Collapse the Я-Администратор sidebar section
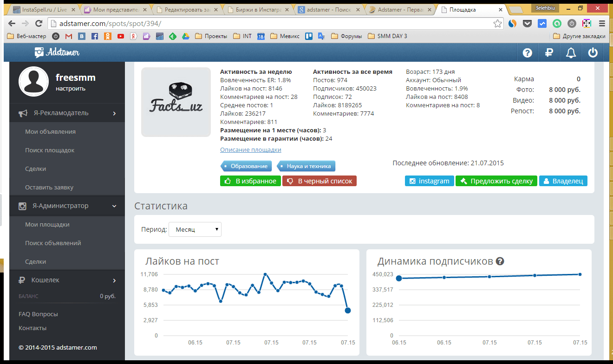This screenshot has height=364, width=613. pyautogui.click(x=67, y=206)
